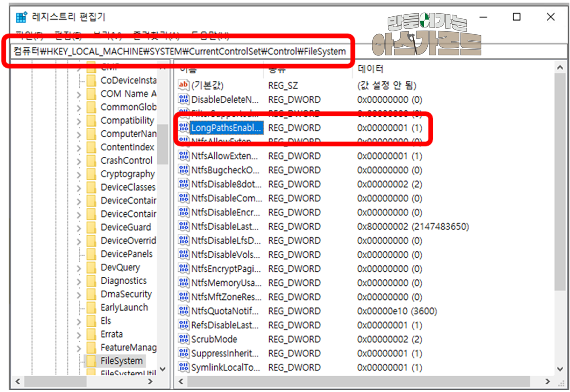Click the LongPathsEnabled DWORD value icon
The height and width of the screenshot is (392, 570).
[184, 128]
